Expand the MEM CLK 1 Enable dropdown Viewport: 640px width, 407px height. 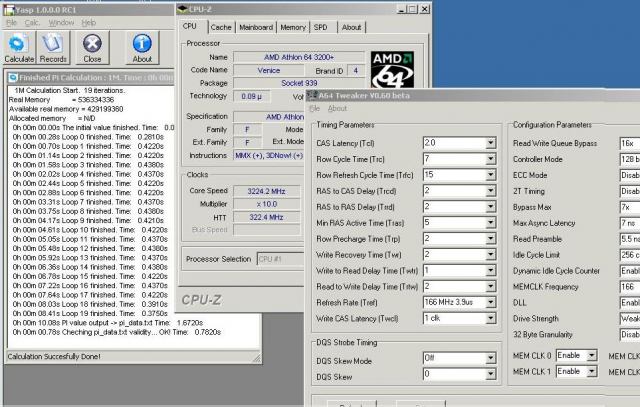coord(591,371)
